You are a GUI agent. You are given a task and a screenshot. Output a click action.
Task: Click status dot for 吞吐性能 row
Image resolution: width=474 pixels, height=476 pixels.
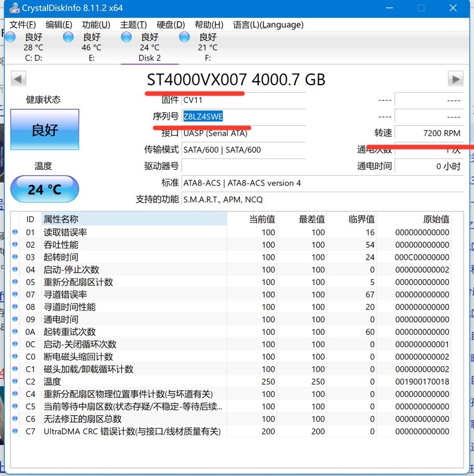(x=15, y=245)
